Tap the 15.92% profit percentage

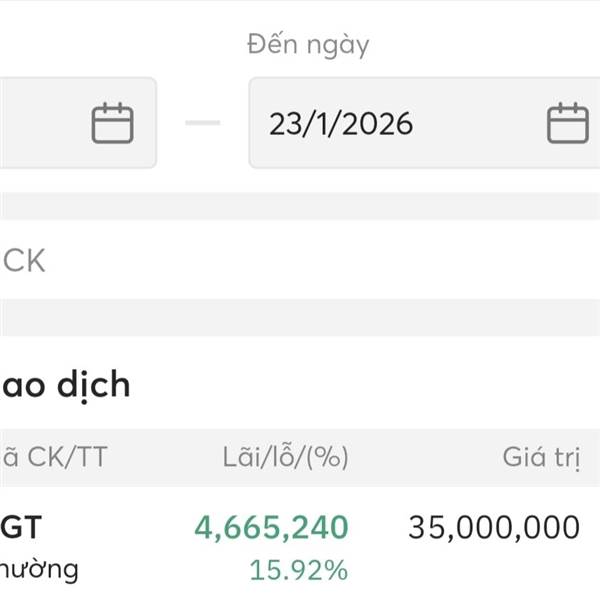pyautogui.click(x=298, y=571)
